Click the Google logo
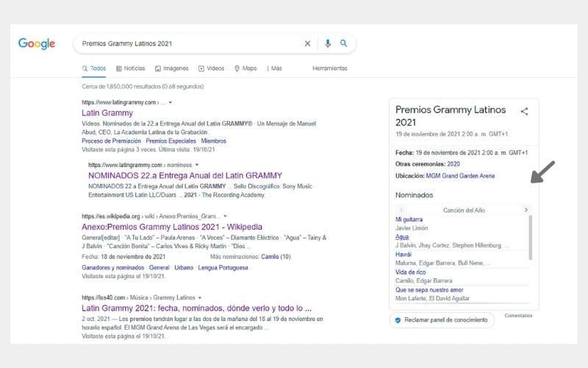The image size is (588, 368). click(x=37, y=43)
